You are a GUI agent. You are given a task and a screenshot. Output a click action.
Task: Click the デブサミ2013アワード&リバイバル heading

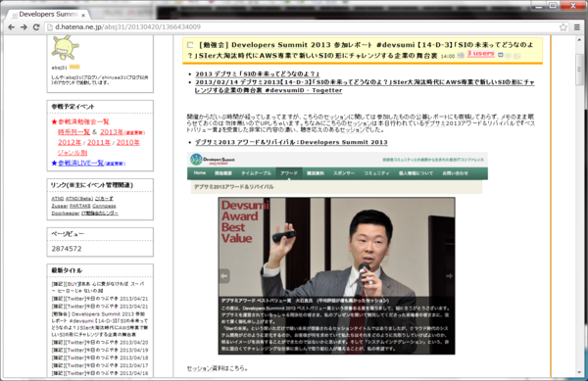tap(233, 186)
